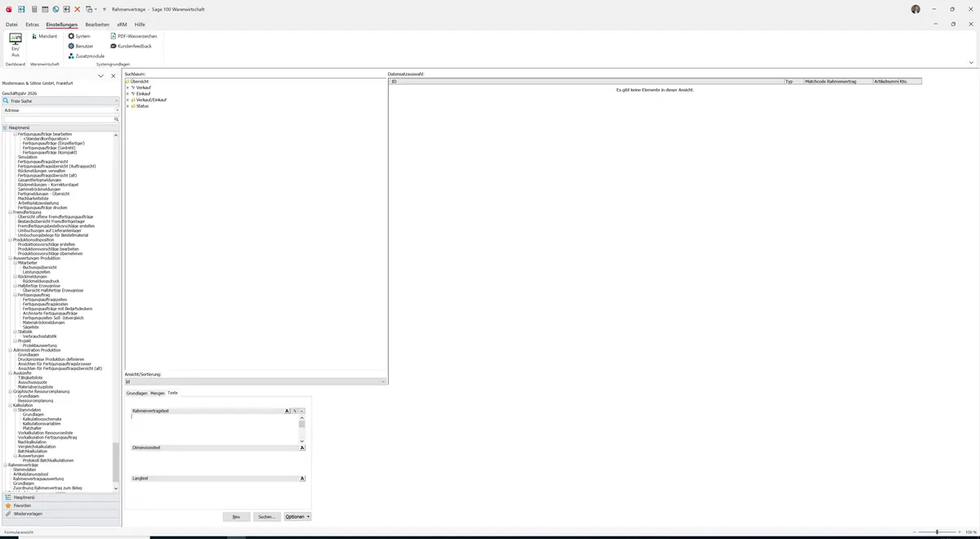Open Kundenfeedback in ribbon

pyautogui.click(x=131, y=46)
